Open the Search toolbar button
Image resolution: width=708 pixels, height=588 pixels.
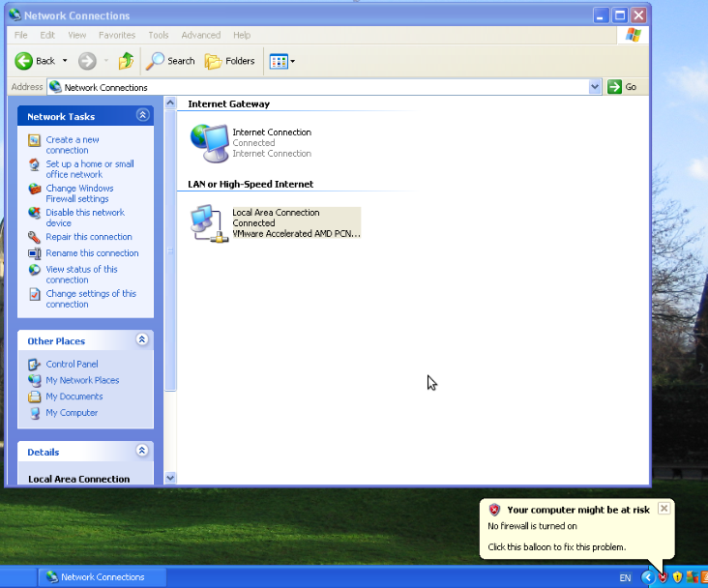pos(171,61)
